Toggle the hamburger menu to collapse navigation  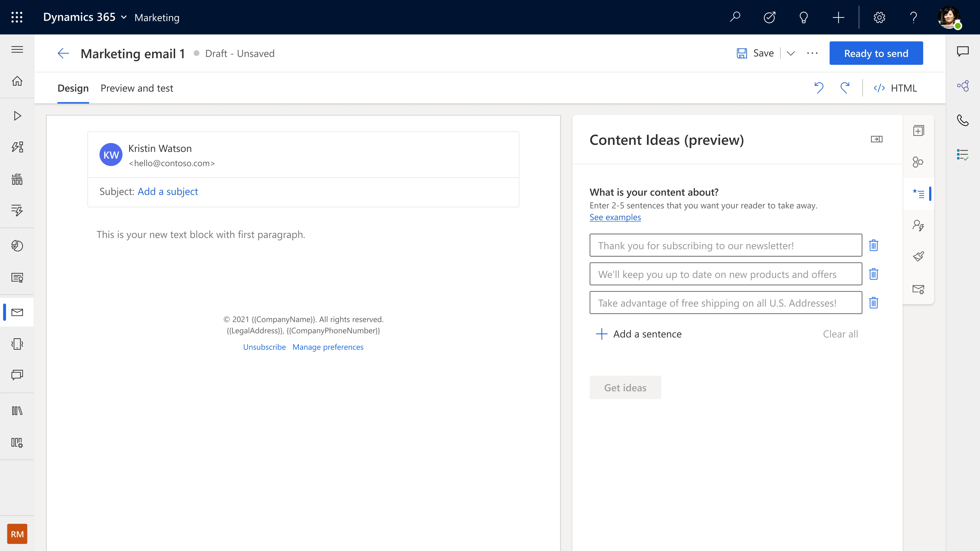coord(17,49)
